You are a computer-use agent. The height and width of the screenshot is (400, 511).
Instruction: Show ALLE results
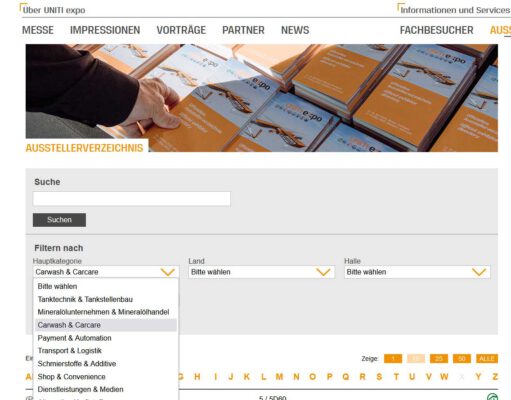coord(487,359)
